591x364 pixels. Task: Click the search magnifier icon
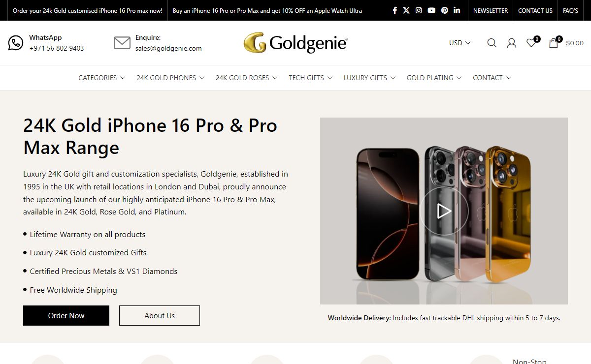tap(492, 43)
